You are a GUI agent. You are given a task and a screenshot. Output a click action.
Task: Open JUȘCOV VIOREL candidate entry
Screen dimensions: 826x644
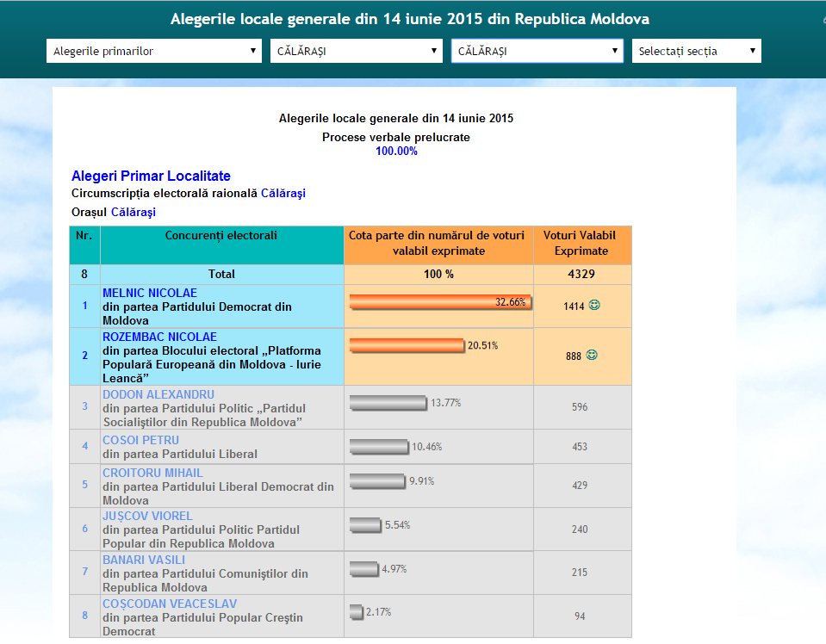tap(147, 516)
